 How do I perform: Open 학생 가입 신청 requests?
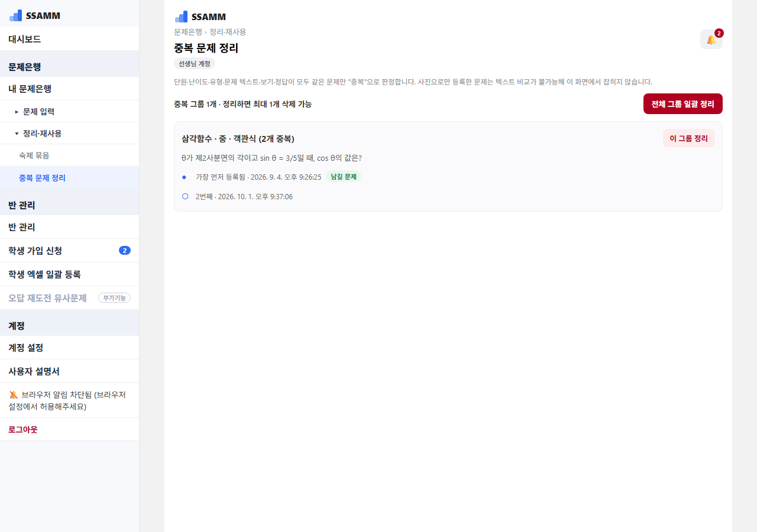click(69, 251)
